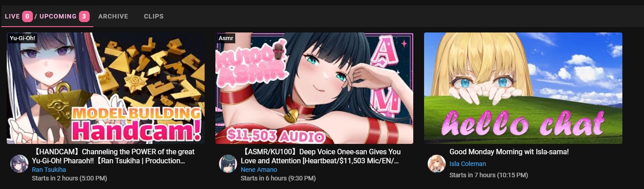Image resolution: width=644 pixels, height=189 pixels.
Task: Open the hello chat stream thumbnail
Action: tap(523, 88)
